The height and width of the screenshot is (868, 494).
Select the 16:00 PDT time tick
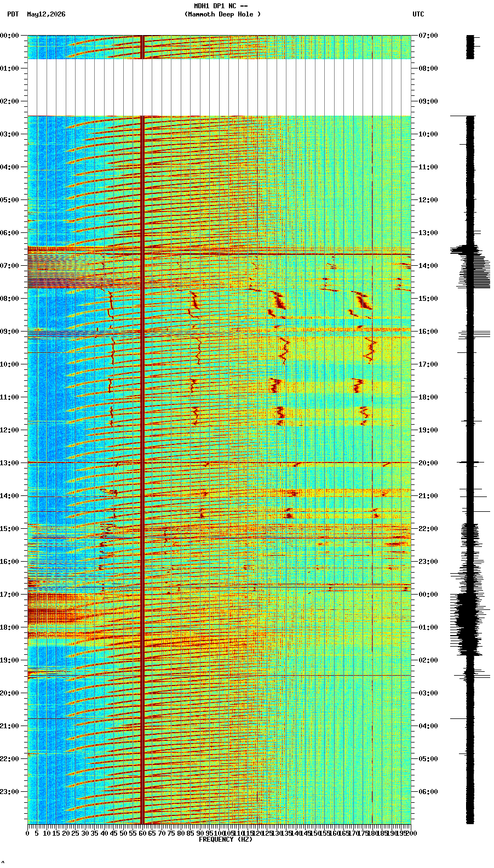(x=9, y=561)
